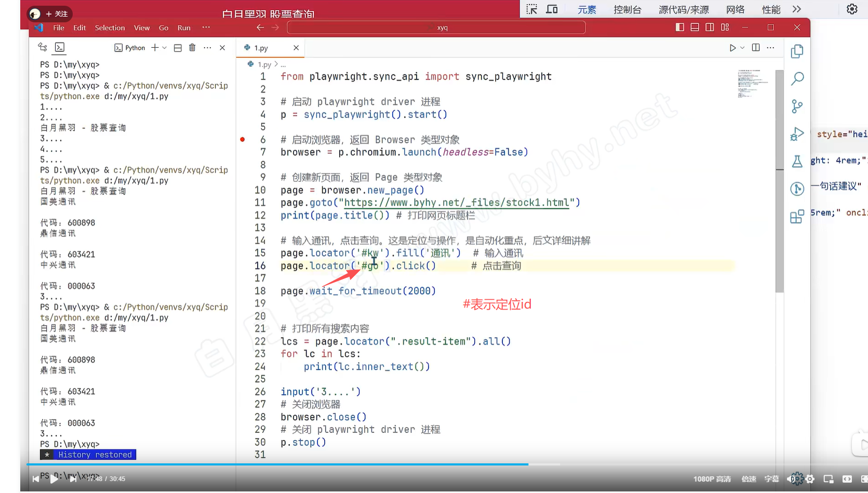Follow the uploader with the 关注 button
Image resolution: width=868 pixels, height=493 pixels.
57,14
